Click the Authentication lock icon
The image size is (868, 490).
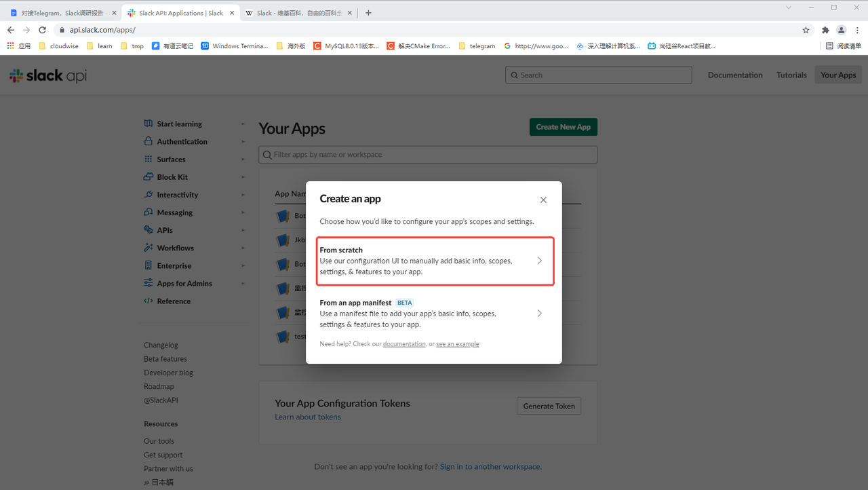tap(149, 141)
